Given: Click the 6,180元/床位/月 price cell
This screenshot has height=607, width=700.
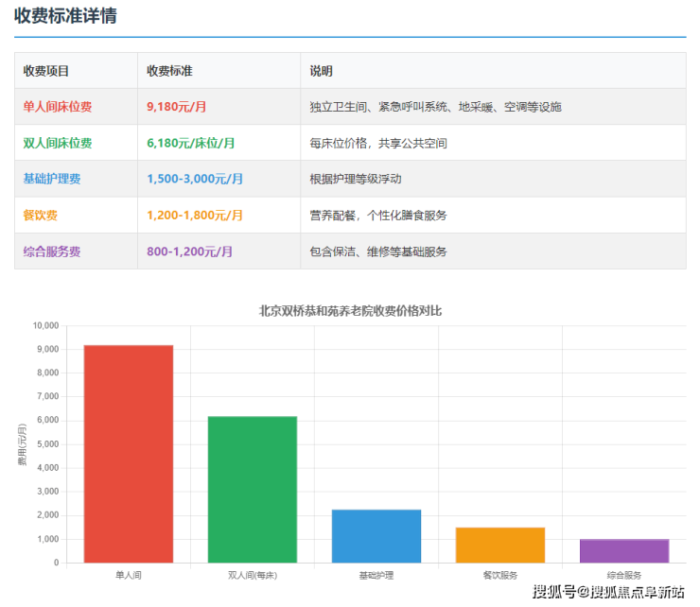Looking at the screenshot, I should 191,143.
